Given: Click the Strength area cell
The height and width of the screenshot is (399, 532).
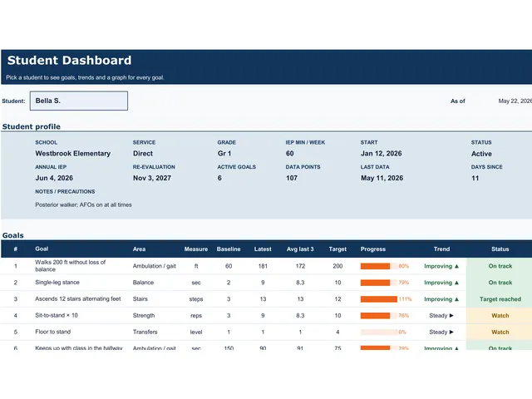Looking at the screenshot, I should [144, 316].
